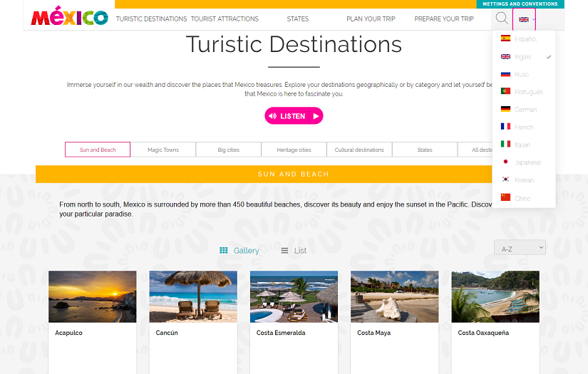Viewport: 588px width, 374px height.
Task: Click the Turistic Destinations heading
Action: pos(294,44)
